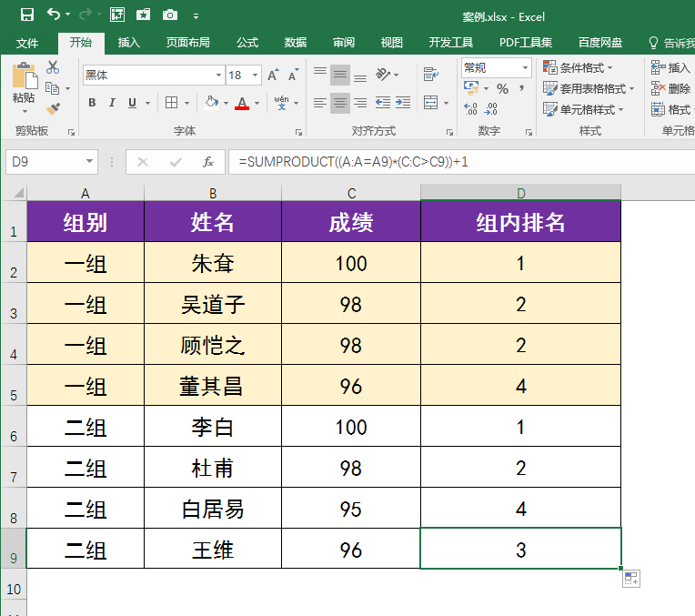
Task: Toggle Bold formatting
Action: [x=92, y=103]
